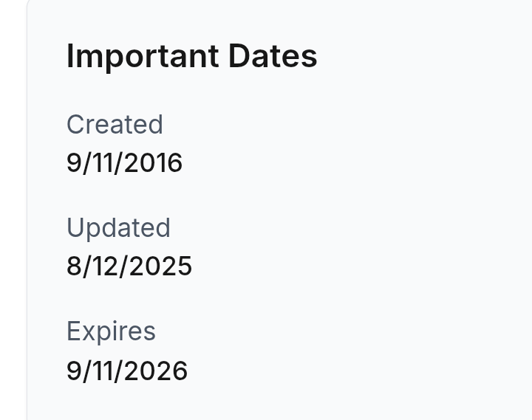Select the Created label

tap(115, 125)
